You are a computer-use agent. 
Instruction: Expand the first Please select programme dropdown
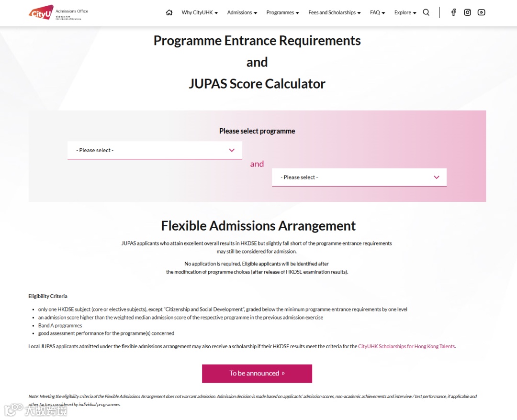point(155,150)
